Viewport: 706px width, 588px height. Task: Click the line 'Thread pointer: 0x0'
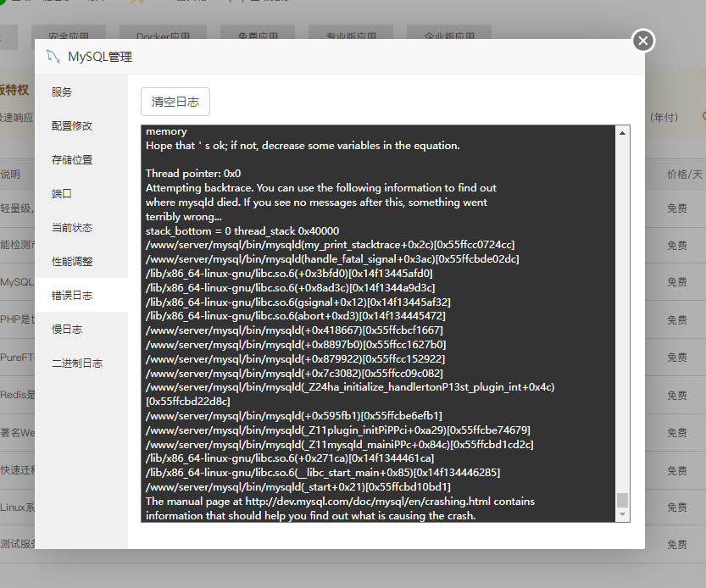point(193,174)
